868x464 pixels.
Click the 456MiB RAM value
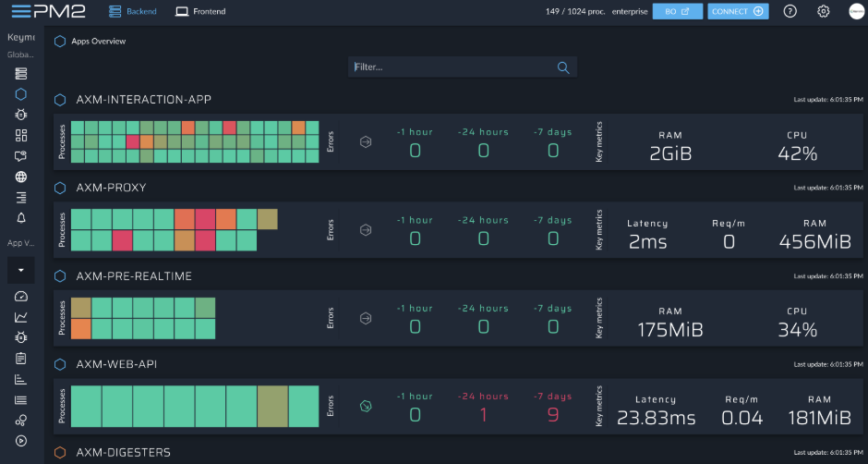click(814, 241)
